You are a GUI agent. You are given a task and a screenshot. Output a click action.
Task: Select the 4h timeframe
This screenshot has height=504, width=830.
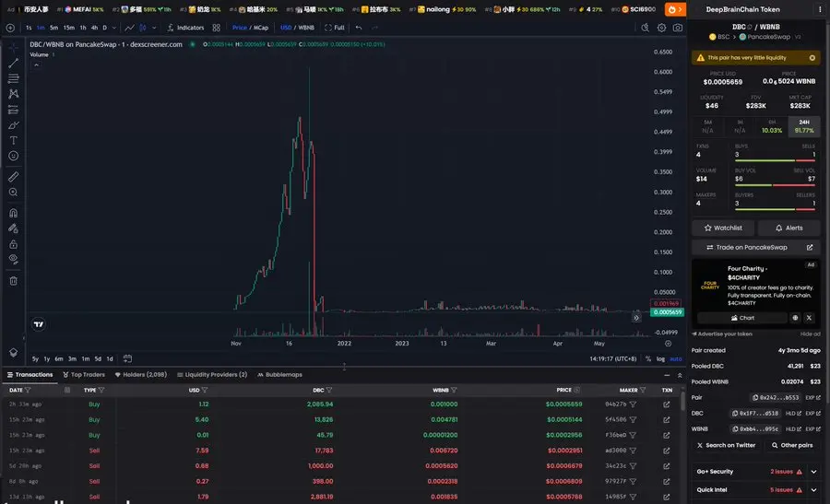pyautogui.click(x=94, y=28)
